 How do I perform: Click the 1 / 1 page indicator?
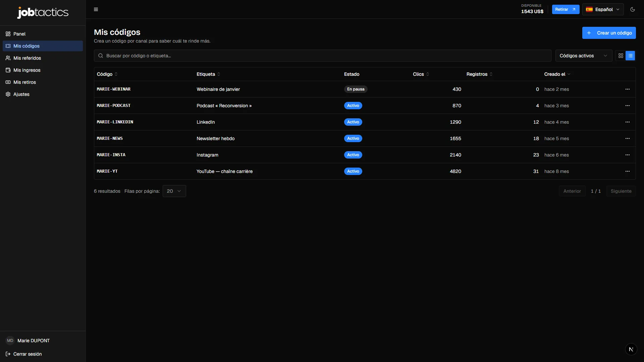tap(596, 191)
